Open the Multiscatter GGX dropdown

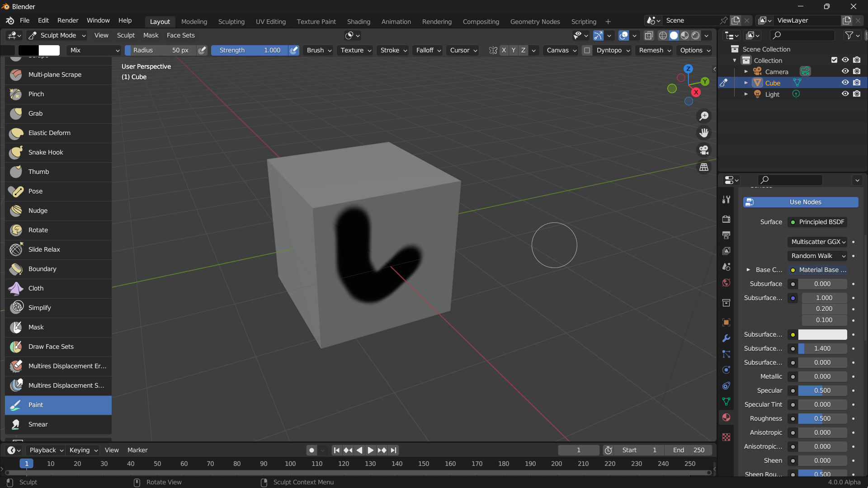coord(817,242)
